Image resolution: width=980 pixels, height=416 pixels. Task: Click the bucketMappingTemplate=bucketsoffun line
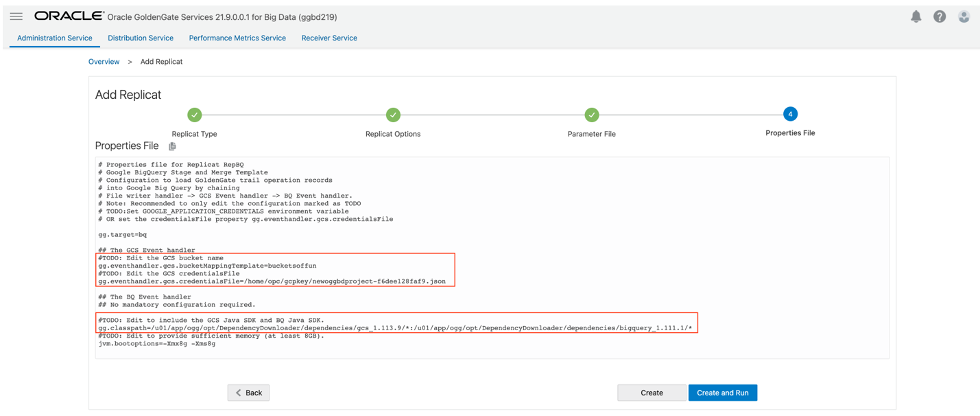tap(207, 266)
